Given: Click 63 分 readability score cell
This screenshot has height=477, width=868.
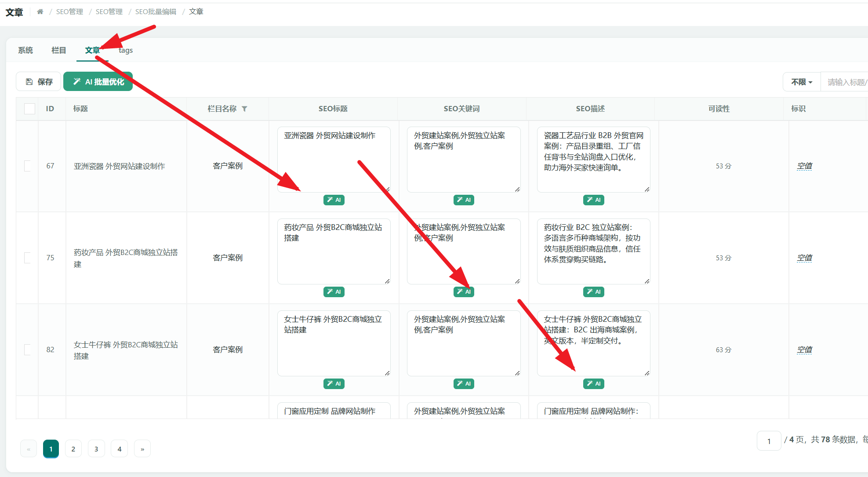Looking at the screenshot, I should (x=723, y=350).
